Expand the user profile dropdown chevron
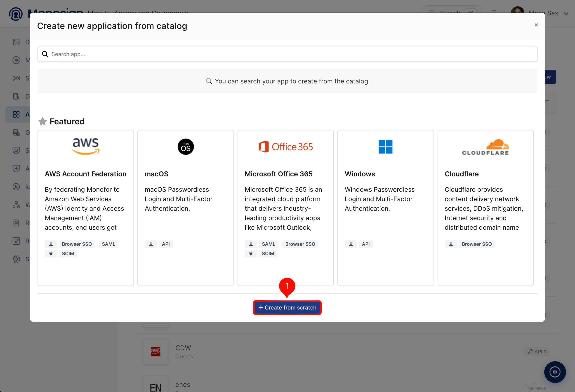 (x=566, y=13)
